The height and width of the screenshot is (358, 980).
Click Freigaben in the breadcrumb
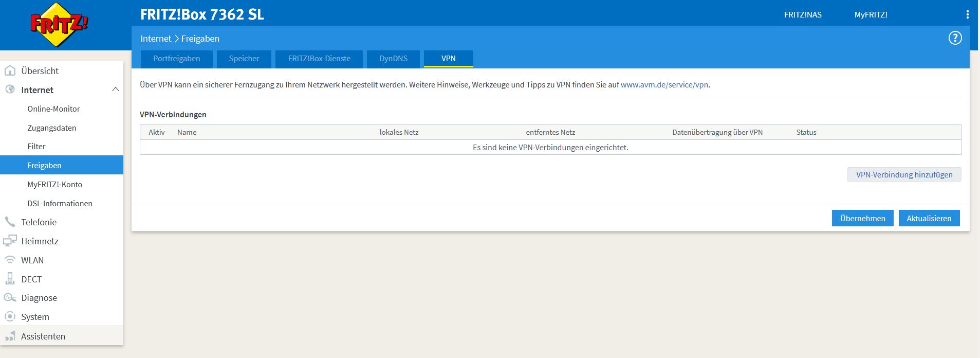pyautogui.click(x=200, y=39)
